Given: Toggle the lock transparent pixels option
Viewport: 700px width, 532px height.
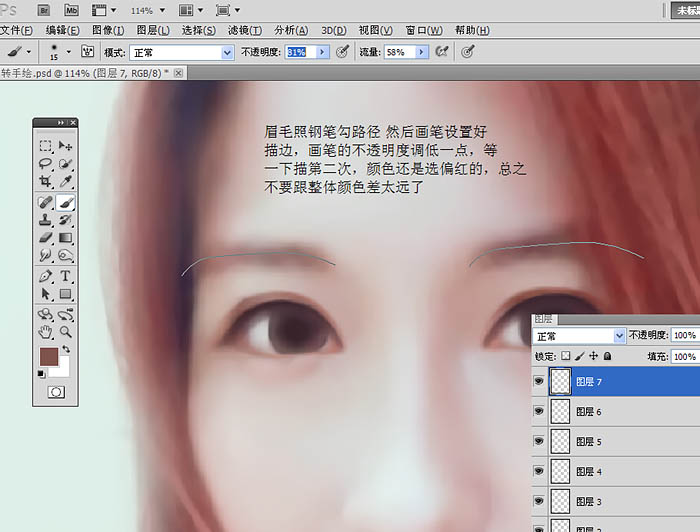Looking at the screenshot, I should point(566,356).
